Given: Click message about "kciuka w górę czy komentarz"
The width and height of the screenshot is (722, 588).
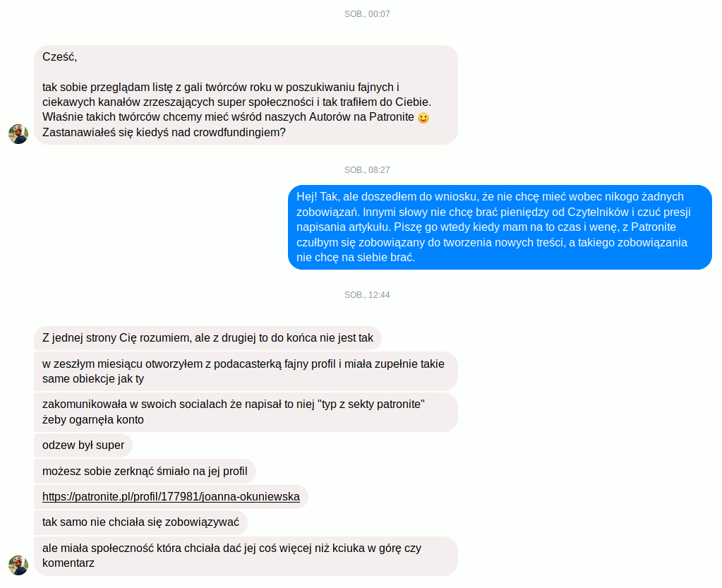Looking at the screenshot, I should click(246, 556).
